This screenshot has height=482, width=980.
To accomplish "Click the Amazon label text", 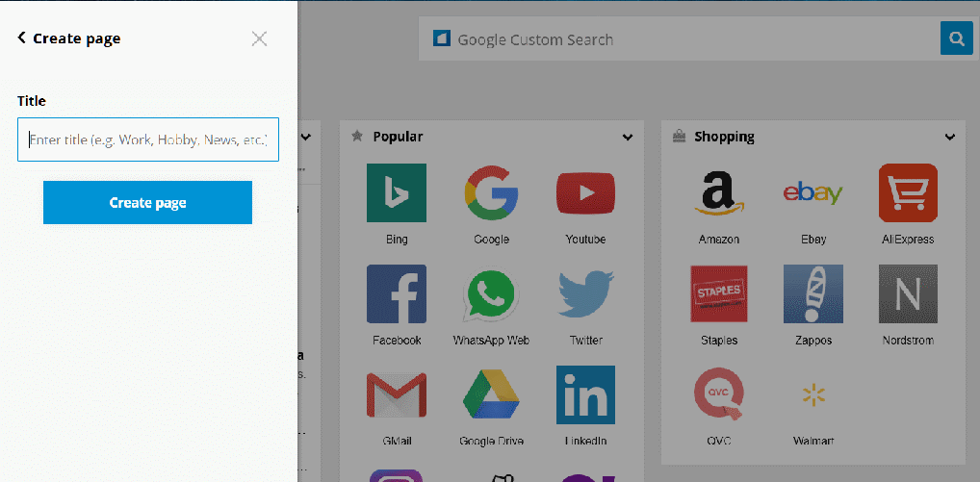I will (x=719, y=240).
